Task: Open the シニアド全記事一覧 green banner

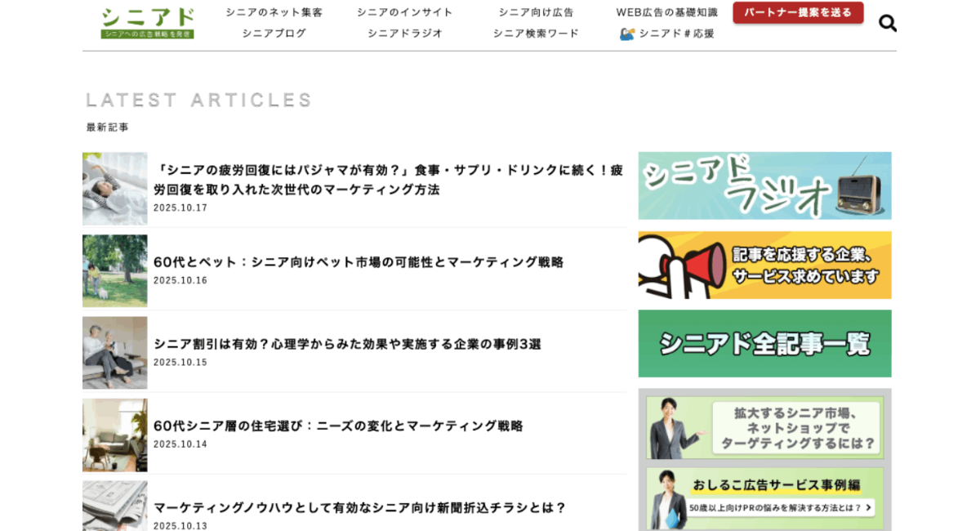Action: tap(764, 343)
